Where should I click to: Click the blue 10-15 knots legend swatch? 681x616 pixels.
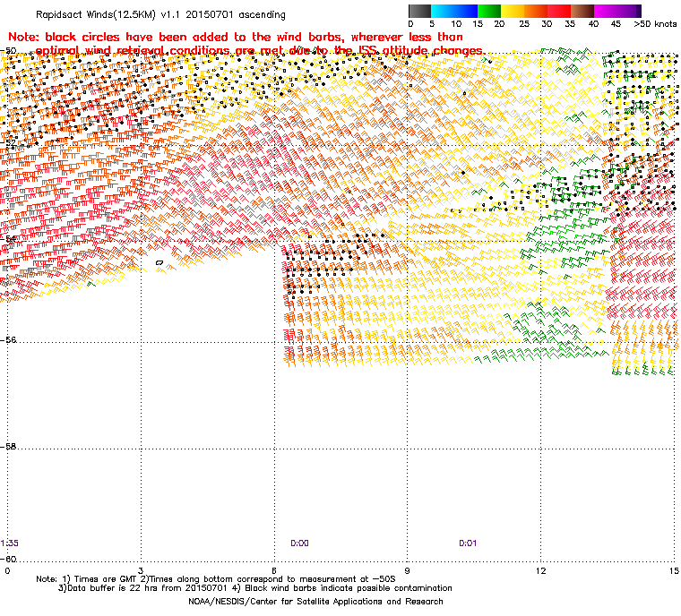tap(466, 11)
